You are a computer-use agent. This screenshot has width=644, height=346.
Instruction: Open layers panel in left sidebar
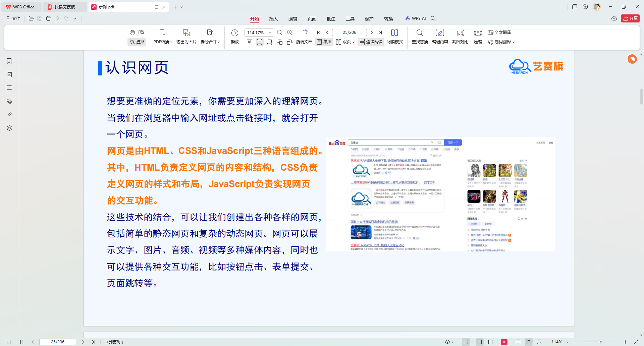(9, 128)
